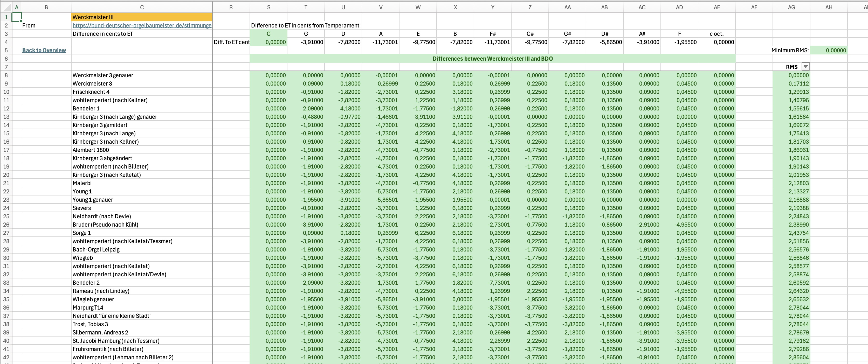Image resolution: width=868 pixels, height=364 pixels.
Task: Select the F# note header cell
Action: pos(493,34)
